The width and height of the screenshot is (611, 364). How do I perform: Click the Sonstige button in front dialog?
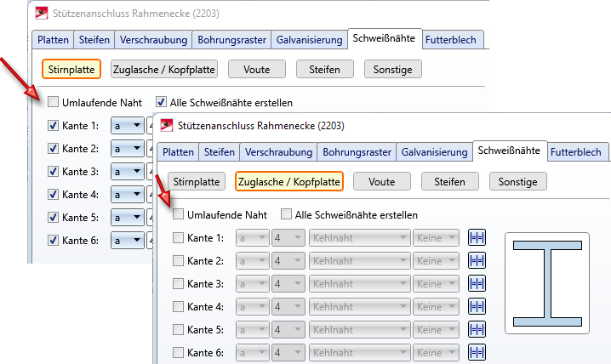(517, 181)
